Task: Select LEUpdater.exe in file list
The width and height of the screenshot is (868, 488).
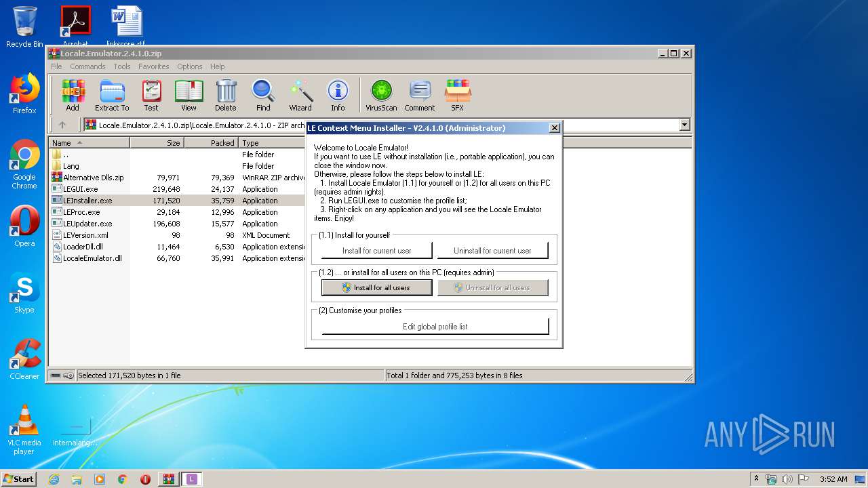Action: coord(177,224)
